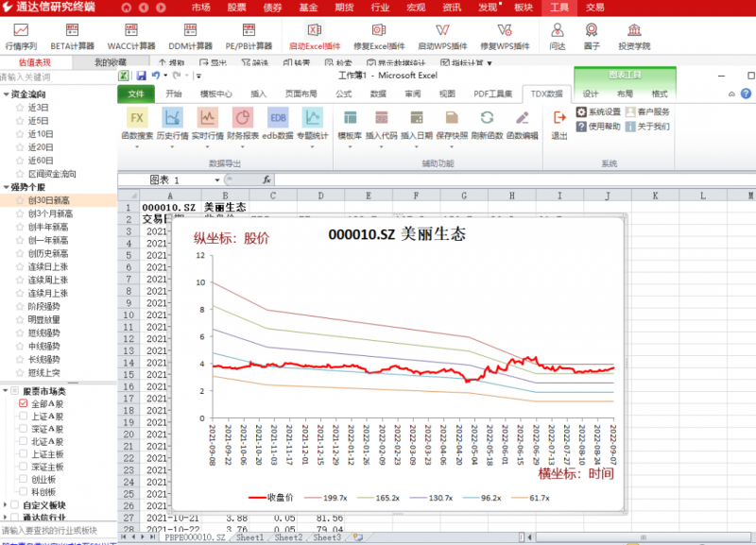Switch to the Sheet2 worksheet tab
Image resolution: width=756 pixels, height=545 pixels.
pyautogui.click(x=289, y=537)
